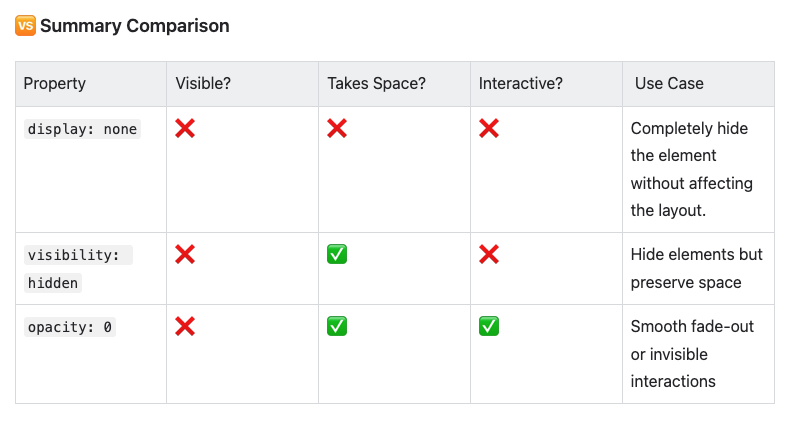
Task: Click the Property column header
Action: [x=54, y=83]
